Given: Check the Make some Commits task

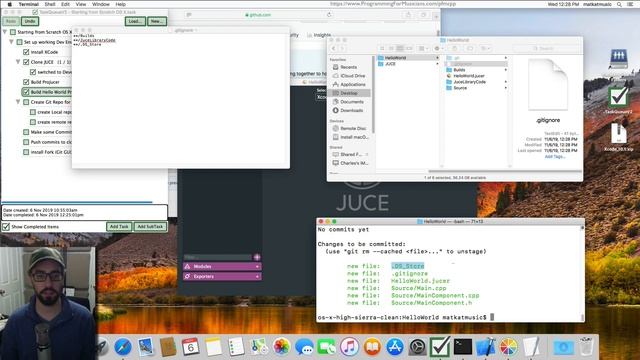Looking at the screenshot, I should pos(26,132).
